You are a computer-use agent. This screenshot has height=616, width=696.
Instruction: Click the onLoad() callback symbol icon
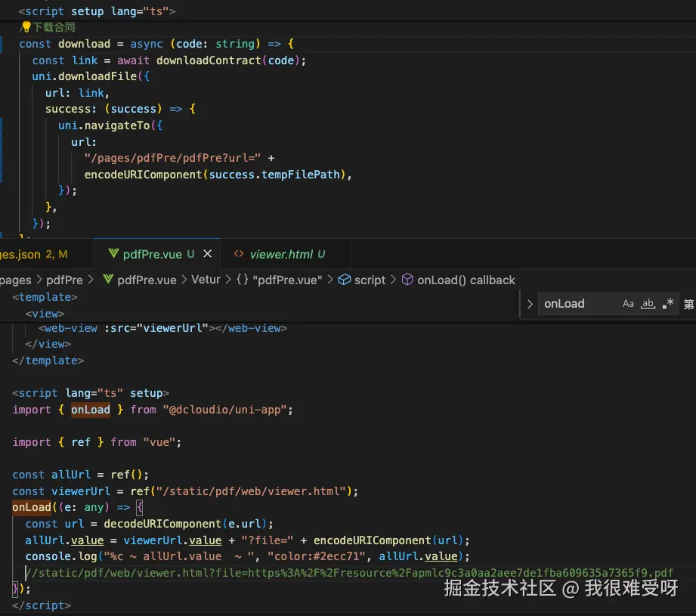(x=407, y=280)
